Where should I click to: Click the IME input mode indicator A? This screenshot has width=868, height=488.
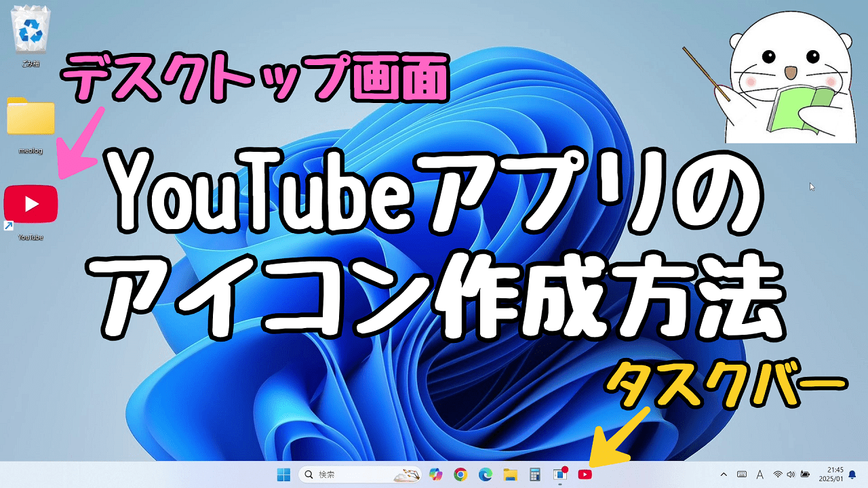coord(759,474)
